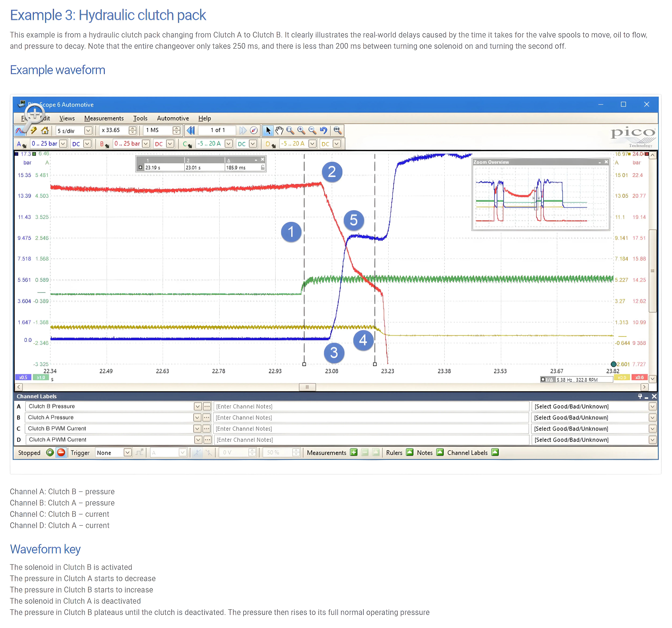The image size is (672, 628).
Task: Open the Measurements menu
Action: point(104,118)
